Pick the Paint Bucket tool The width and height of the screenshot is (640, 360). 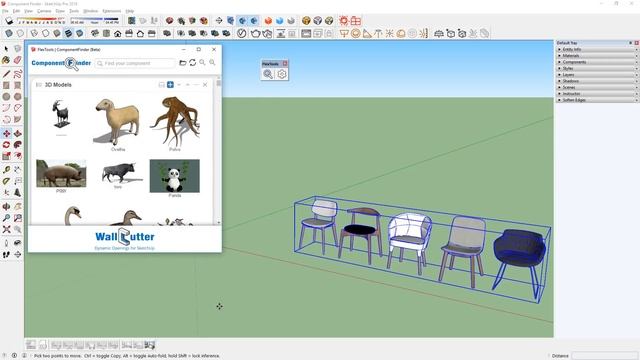(x=6, y=60)
